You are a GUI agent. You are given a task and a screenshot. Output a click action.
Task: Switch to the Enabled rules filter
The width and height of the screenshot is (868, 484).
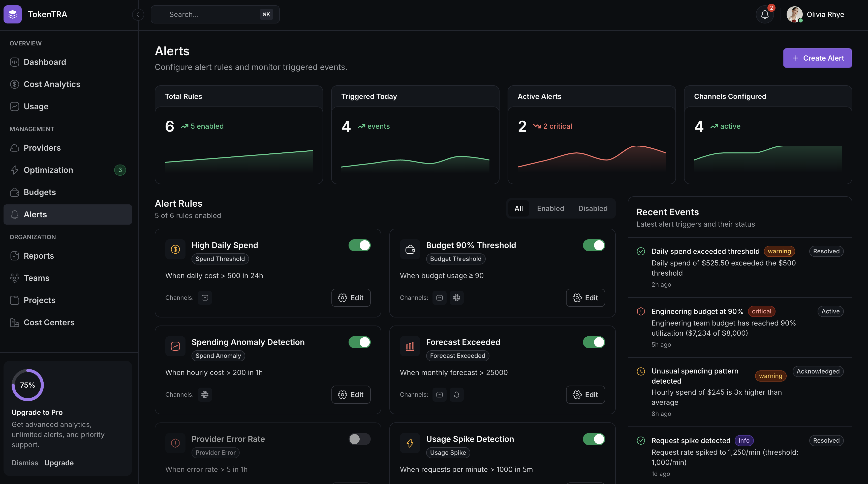click(x=551, y=208)
